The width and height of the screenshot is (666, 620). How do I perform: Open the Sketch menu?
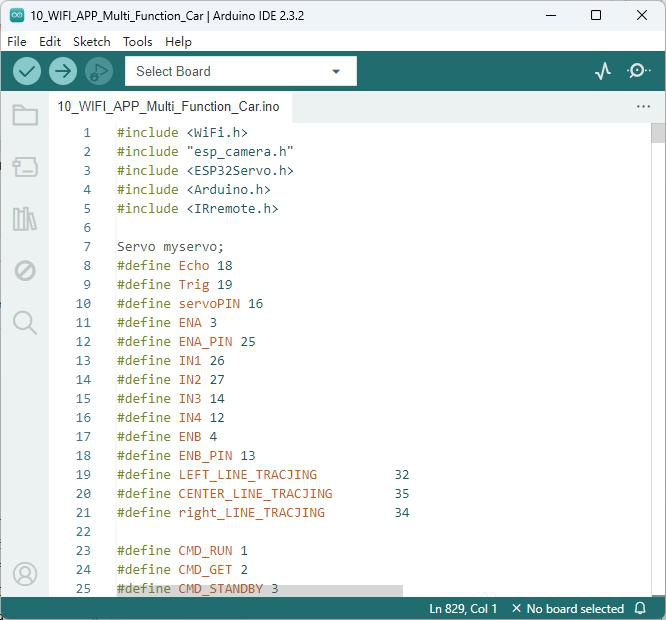tap(92, 42)
